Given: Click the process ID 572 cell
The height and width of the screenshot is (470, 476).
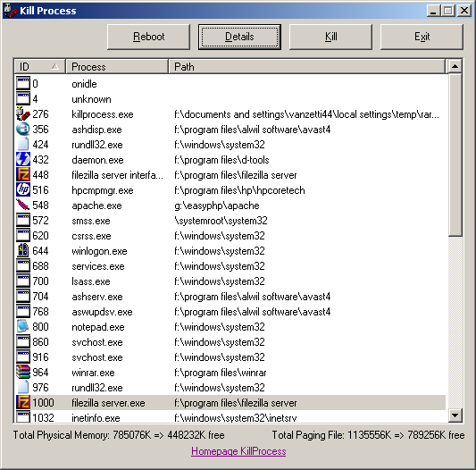Looking at the screenshot, I should (x=40, y=221).
